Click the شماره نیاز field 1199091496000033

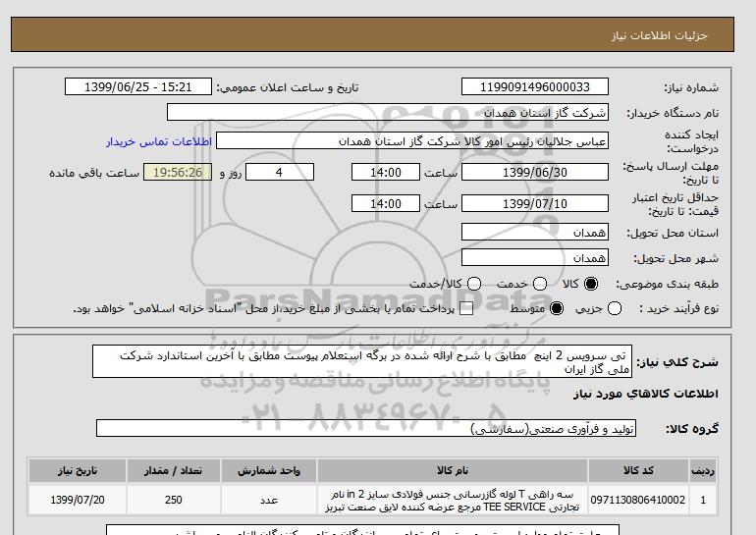pyautogui.click(x=535, y=86)
